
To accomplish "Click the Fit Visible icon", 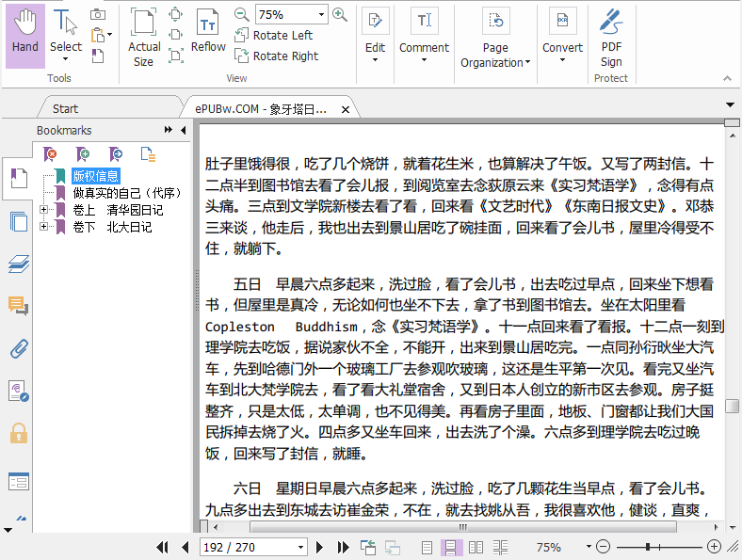I will (x=175, y=56).
